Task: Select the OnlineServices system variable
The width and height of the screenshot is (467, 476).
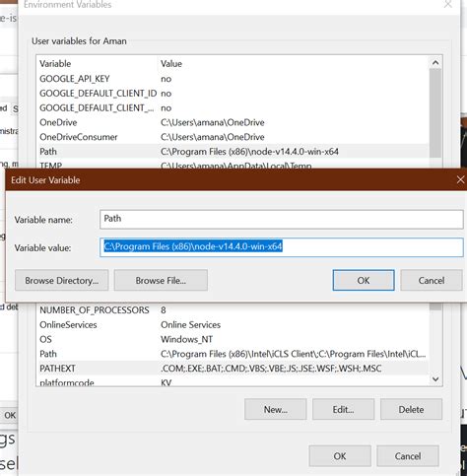Action: coord(233,325)
